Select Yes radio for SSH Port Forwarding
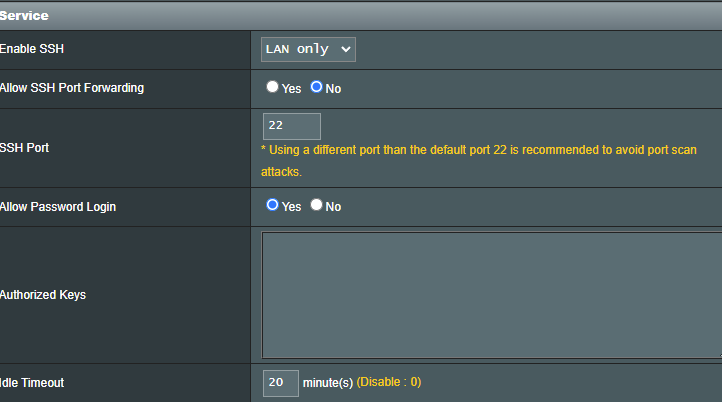The image size is (722, 402). click(272, 87)
